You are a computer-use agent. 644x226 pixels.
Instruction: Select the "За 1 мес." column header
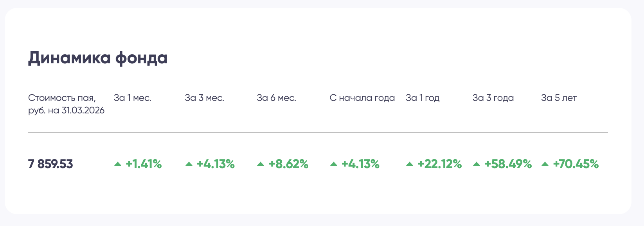click(132, 98)
